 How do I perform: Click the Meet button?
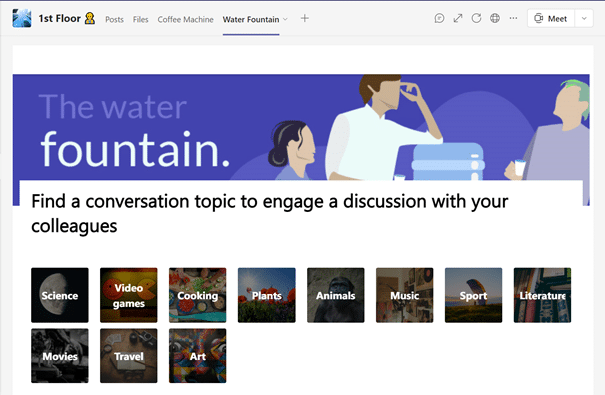(551, 19)
